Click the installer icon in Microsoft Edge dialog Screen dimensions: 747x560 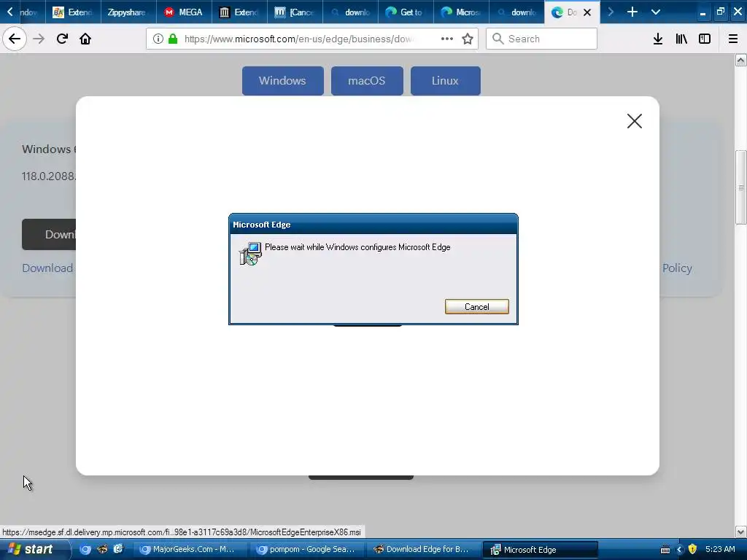pyautogui.click(x=250, y=253)
